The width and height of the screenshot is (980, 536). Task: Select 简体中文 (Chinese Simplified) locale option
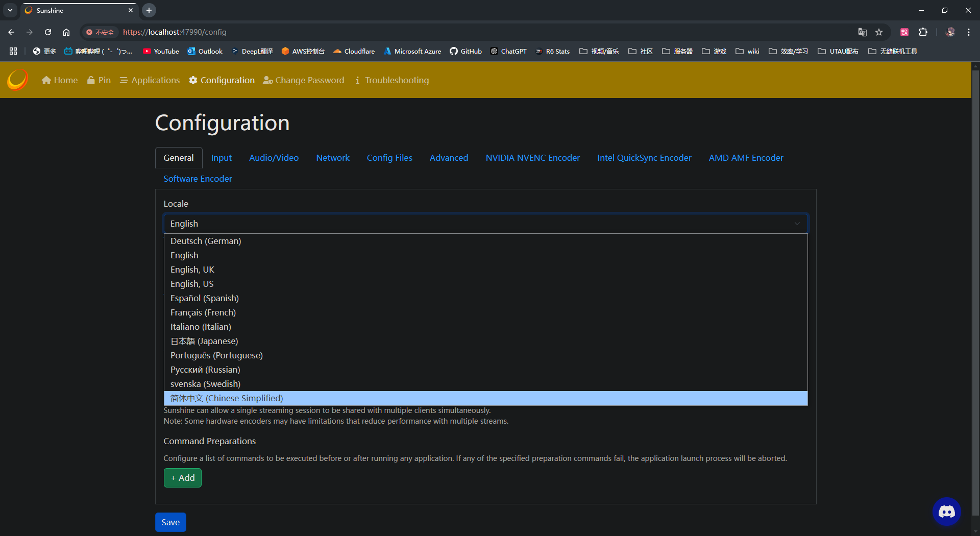pos(227,398)
